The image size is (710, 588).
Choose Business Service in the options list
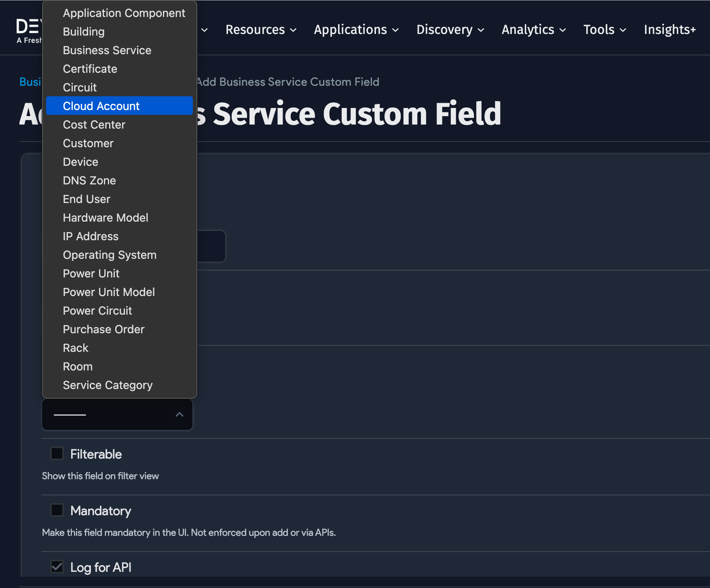click(x=107, y=50)
